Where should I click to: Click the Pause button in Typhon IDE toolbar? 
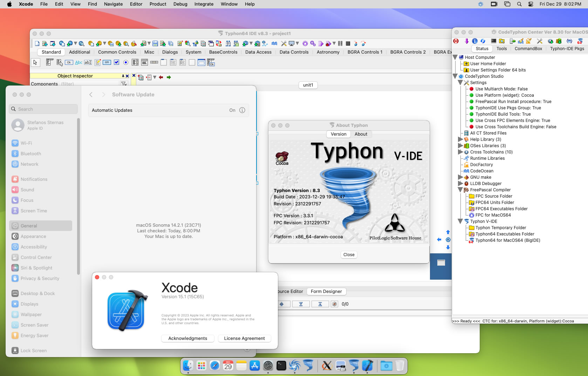pos(340,43)
